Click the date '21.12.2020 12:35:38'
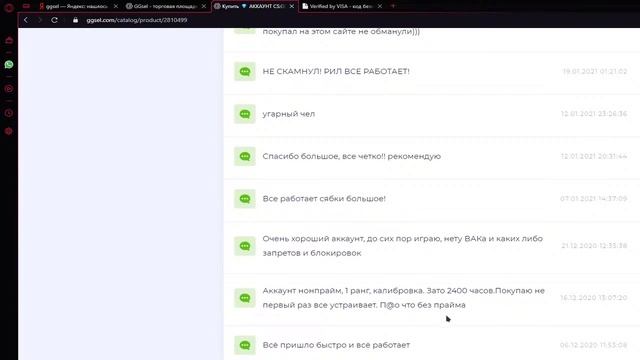 tap(594, 246)
